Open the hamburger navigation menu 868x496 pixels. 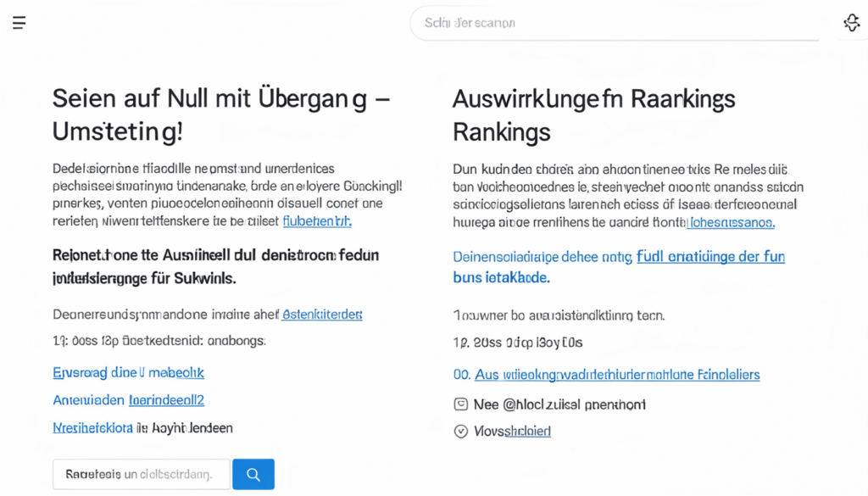[x=19, y=22]
